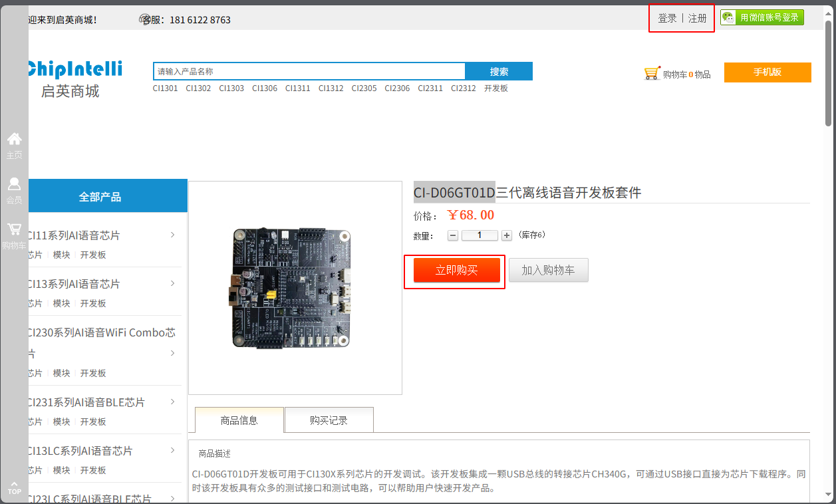Click 立即购买 buy now button
Screen dimensions: 836x504
(457, 271)
